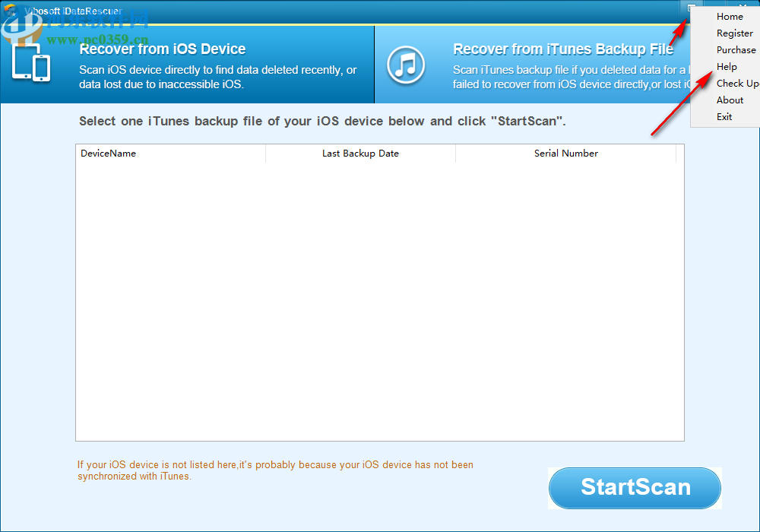Switch to Recover from iOS Device tab
The image size is (760, 532).
[187, 65]
